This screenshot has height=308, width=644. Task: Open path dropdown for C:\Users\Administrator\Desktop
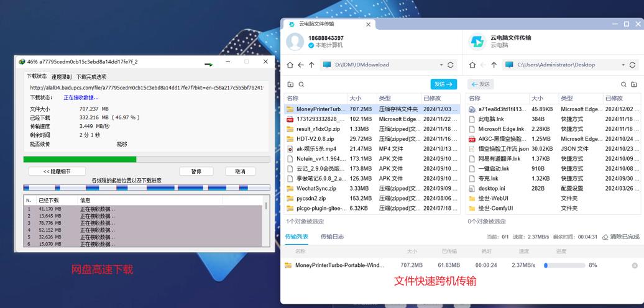point(623,65)
